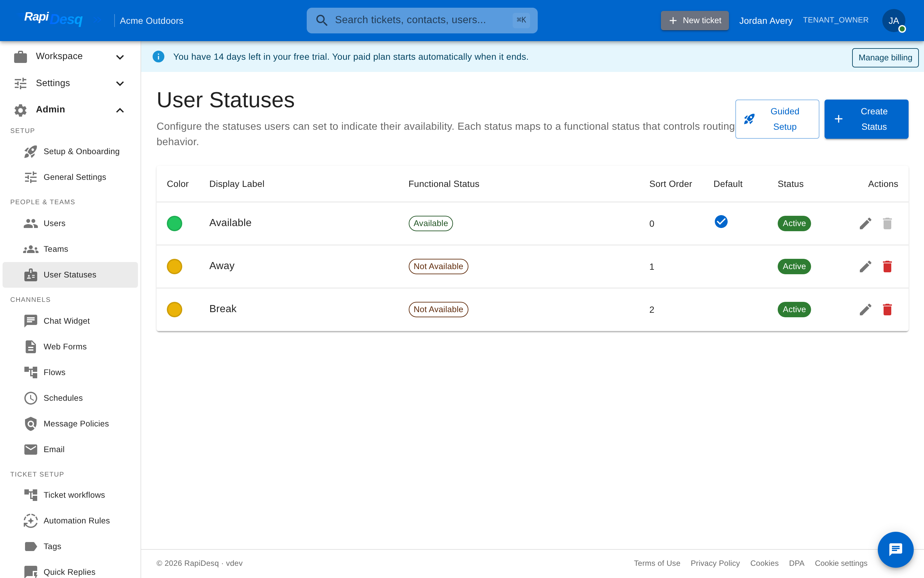Click the default checkmark on Available row
This screenshot has height=578, width=924.
point(721,222)
